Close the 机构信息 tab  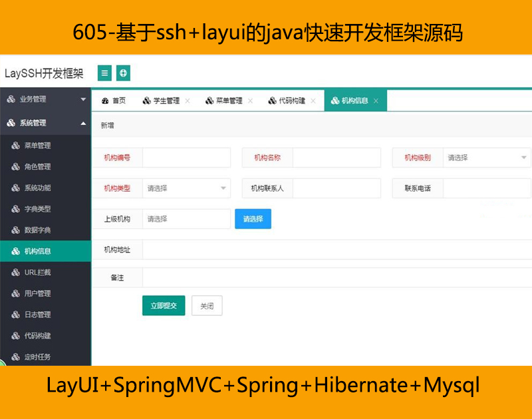pyautogui.click(x=376, y=101)
